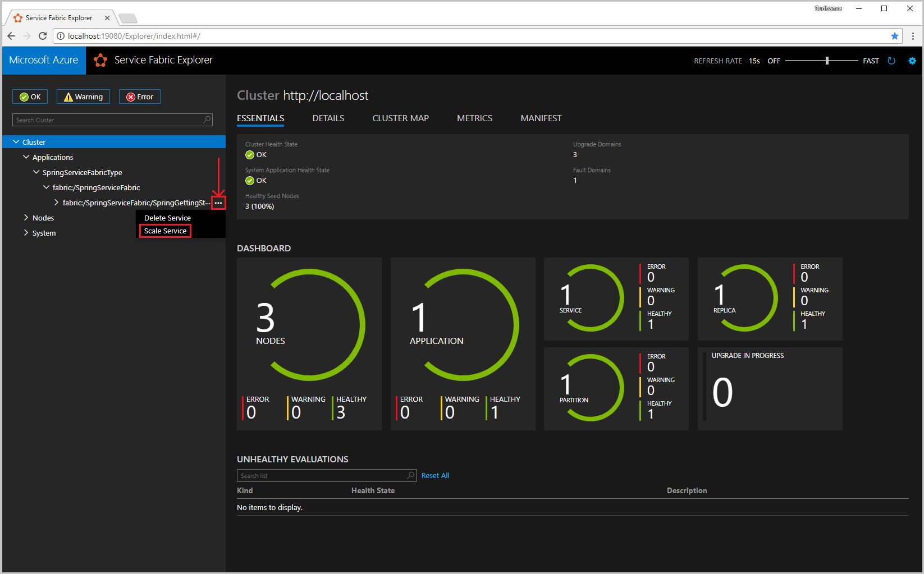The width and height of the screenshot is (924, 574).
Task: Click the browser address bar URL
Action: [x=134, y=36]
